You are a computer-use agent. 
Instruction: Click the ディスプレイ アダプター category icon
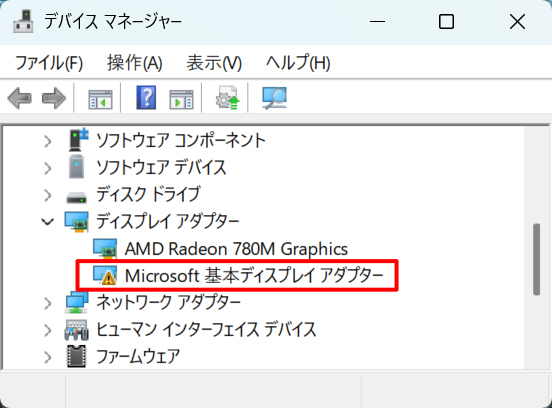pyautogui.click(x=76, y=222)
